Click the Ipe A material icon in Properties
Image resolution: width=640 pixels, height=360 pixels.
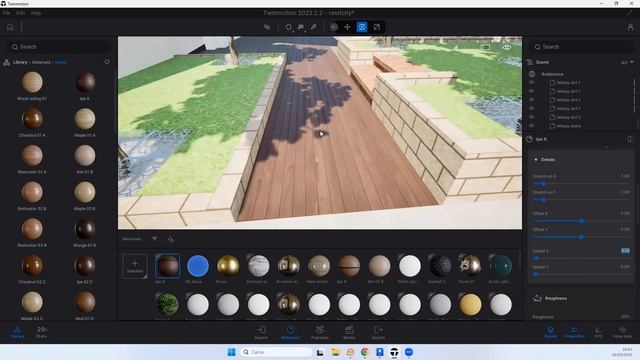tap(529, 139)
